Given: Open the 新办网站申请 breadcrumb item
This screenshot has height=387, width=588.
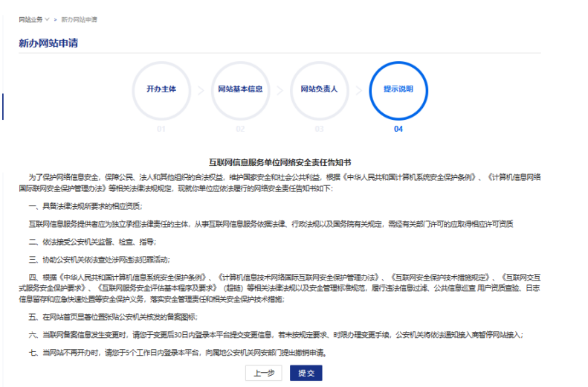Looking at the screenshot, I should [79, 18].
